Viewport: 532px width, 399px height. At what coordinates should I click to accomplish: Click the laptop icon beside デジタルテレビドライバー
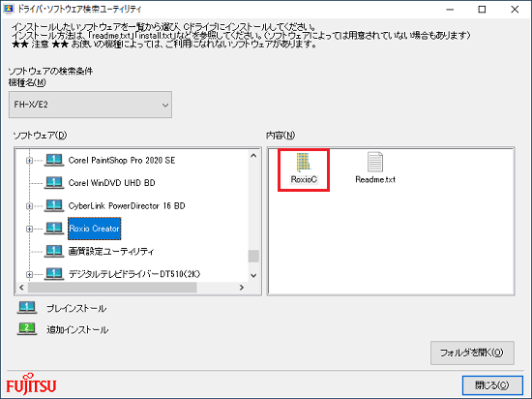(54, 273)
